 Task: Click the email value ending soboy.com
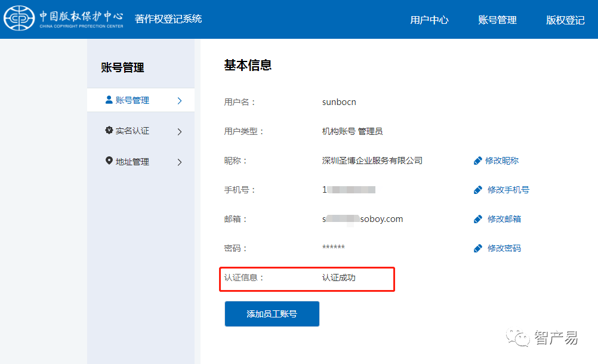[x=363, y=219]
